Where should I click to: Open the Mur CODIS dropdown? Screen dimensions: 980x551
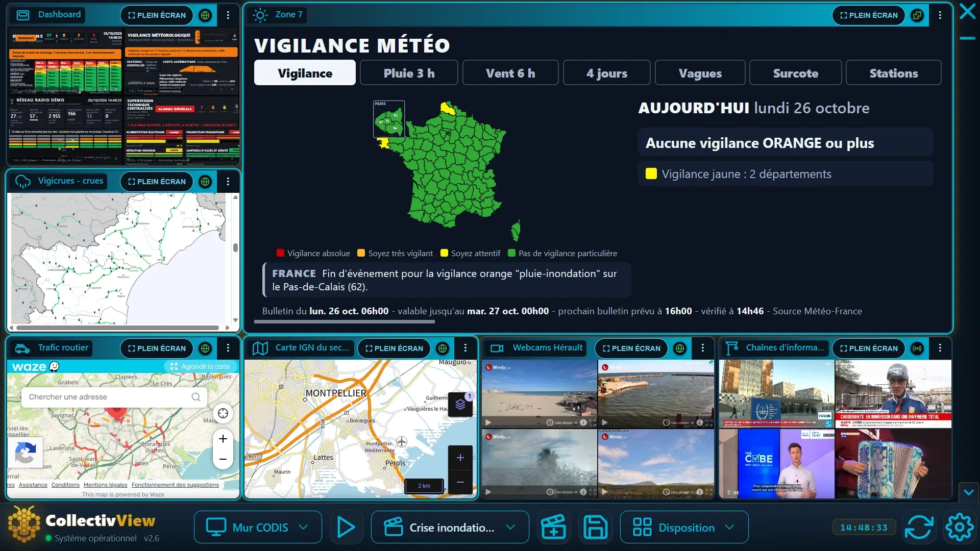click(258, 527)
